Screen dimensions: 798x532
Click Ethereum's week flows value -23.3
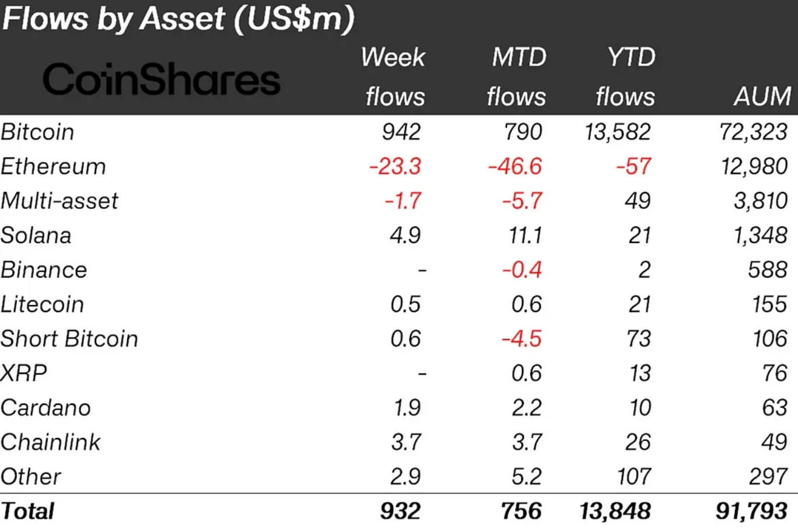click(395, 166)
